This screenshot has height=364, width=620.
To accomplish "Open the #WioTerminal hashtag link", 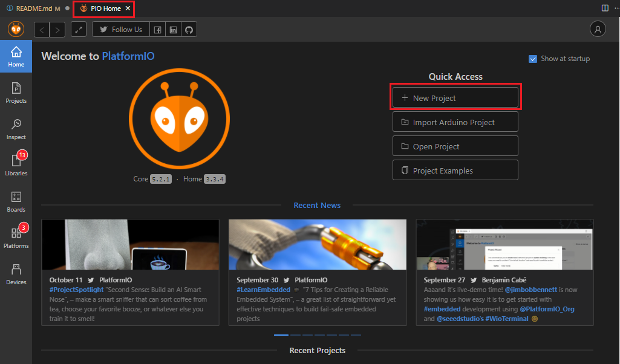I will click(x=507, y=319).
